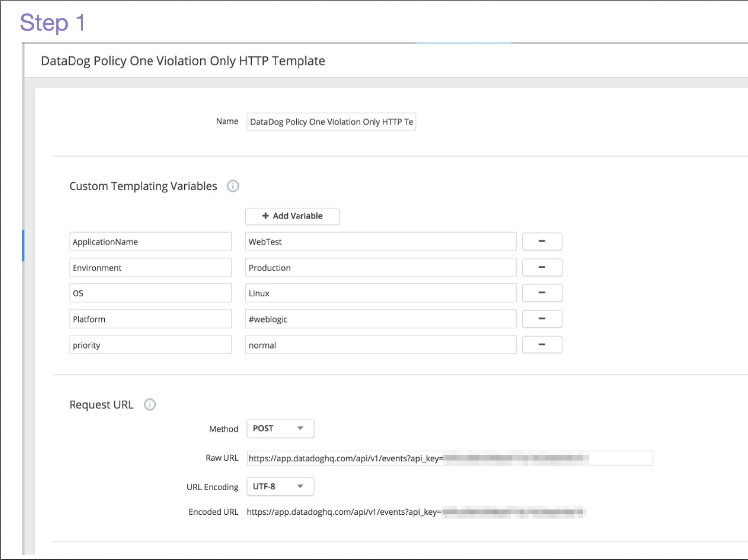Delete the OS variable with minus button
Viewport: 748px width, 560px height.
click(541, 293)
